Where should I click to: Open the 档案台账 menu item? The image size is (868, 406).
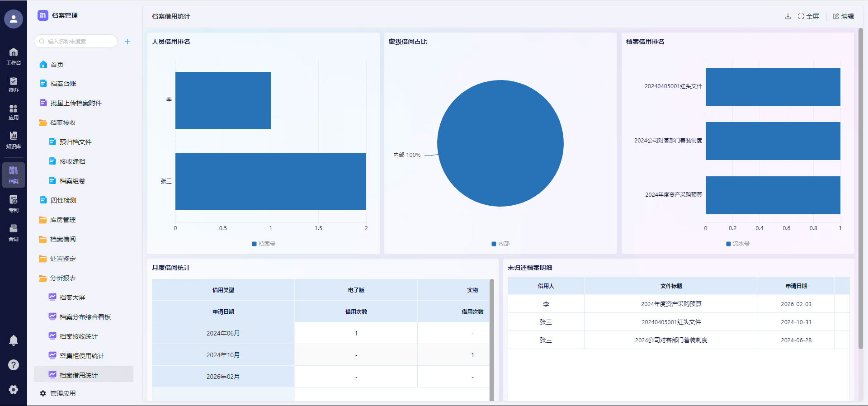coord(63,84)
